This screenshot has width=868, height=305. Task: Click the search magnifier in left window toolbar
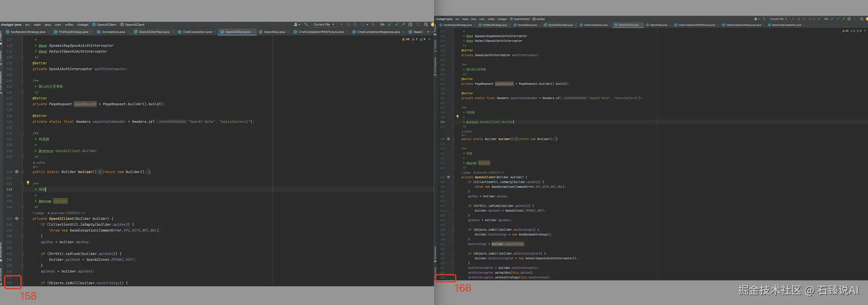426,25
